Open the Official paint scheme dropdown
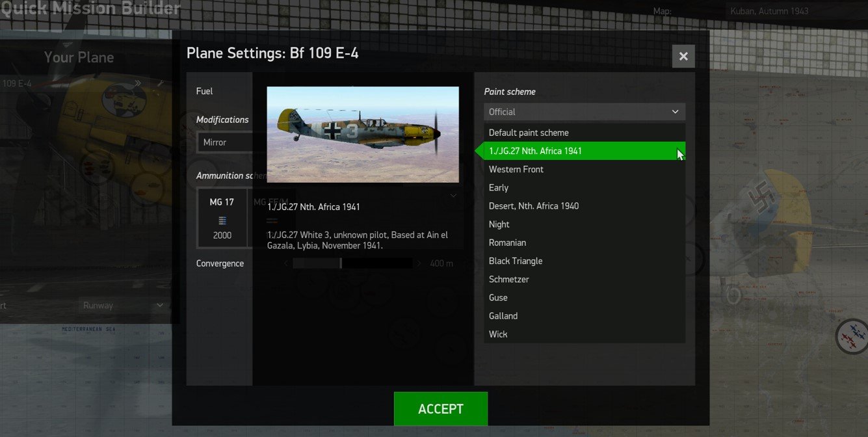This screenshot has height=437, width=868. 585,112
